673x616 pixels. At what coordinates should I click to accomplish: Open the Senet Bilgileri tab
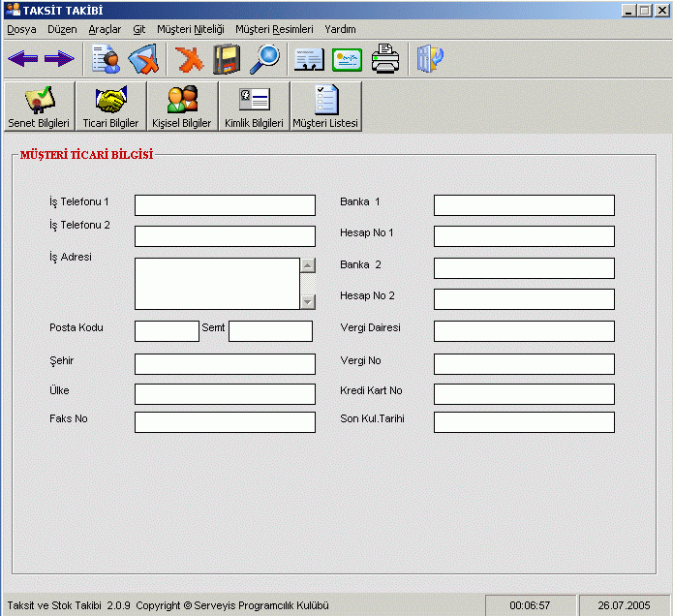coord(39,107)
